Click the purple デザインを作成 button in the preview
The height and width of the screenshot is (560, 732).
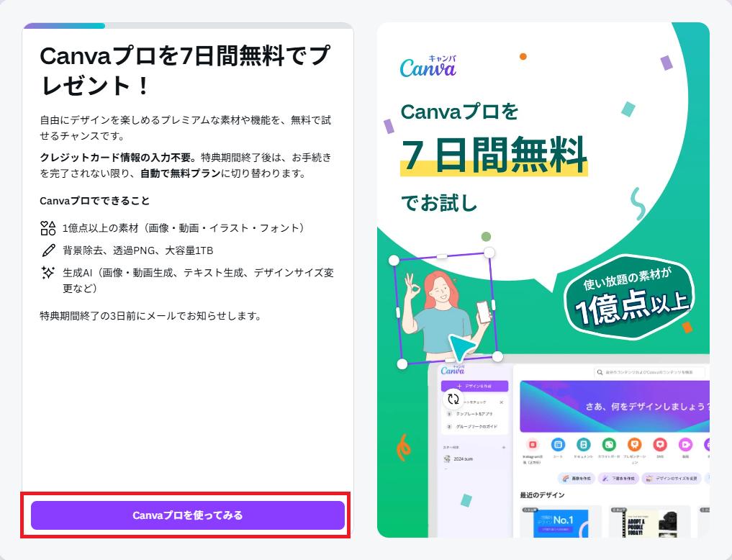475,386
